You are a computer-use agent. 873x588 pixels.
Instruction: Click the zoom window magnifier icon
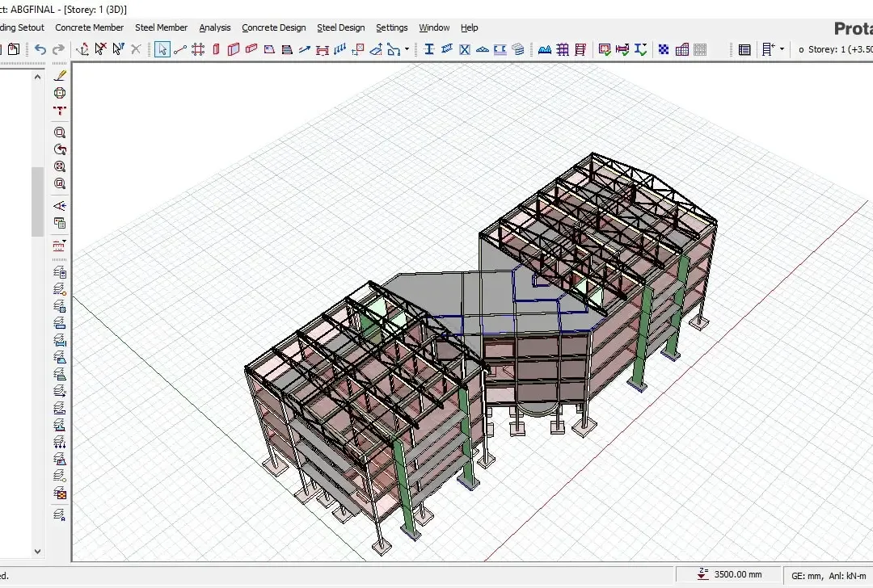60,132
